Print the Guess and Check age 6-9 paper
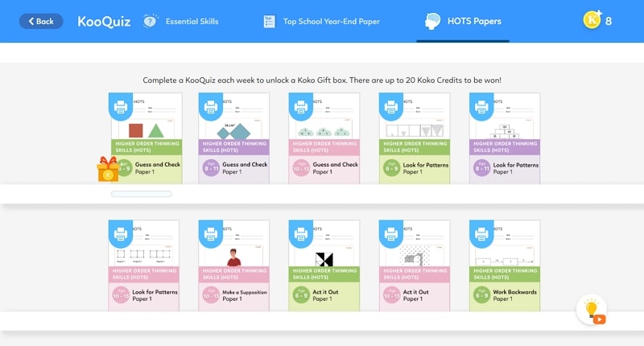Viewport: 644px width, 346px height. click(x=120, y=107)
